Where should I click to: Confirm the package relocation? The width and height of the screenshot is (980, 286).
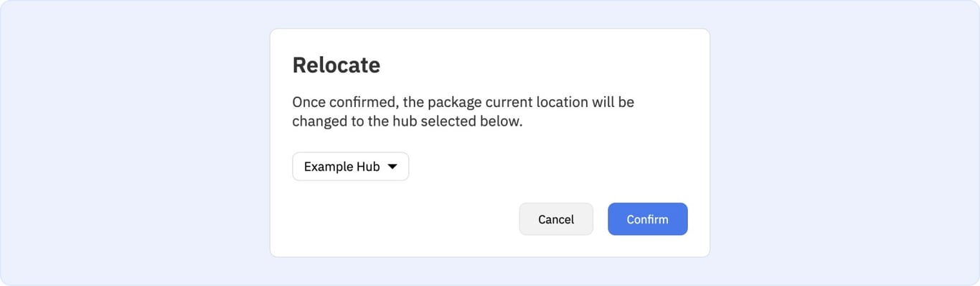coord(647,219)
